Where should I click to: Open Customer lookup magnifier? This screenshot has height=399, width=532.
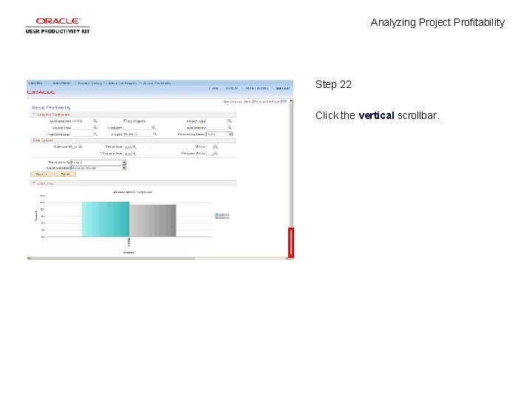click(x=154, y=128)
